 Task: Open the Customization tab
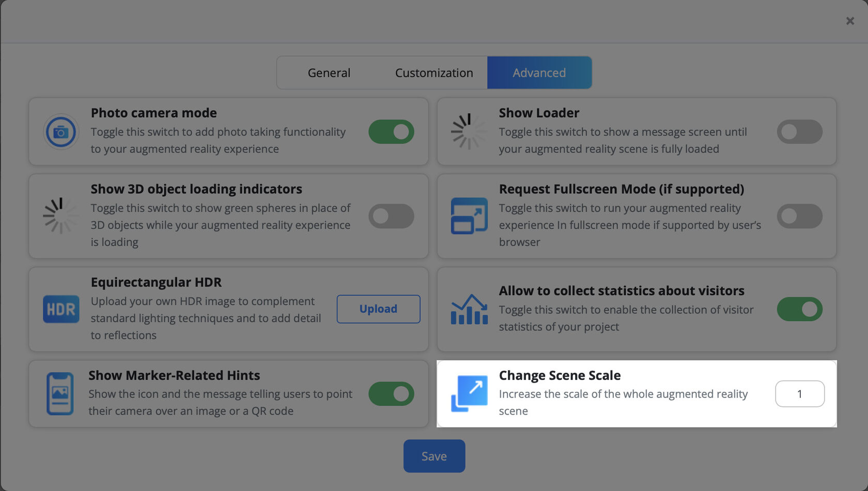(434, 73)
